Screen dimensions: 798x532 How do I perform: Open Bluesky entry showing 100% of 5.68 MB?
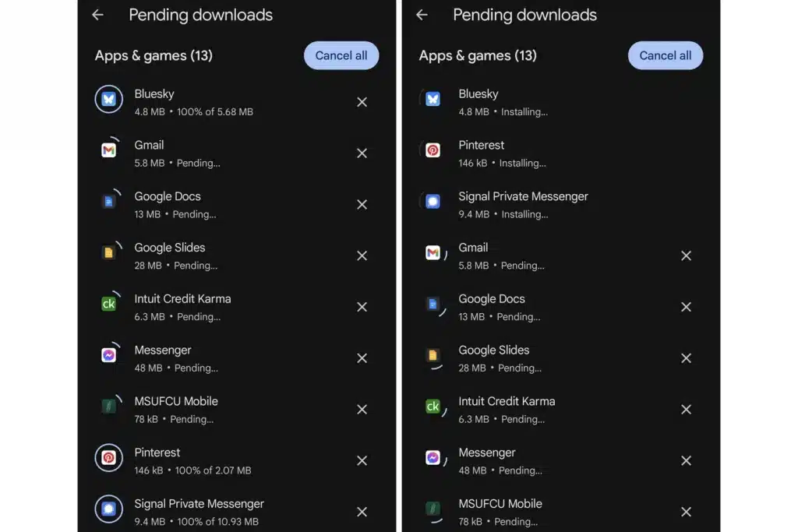click(193, 102)
